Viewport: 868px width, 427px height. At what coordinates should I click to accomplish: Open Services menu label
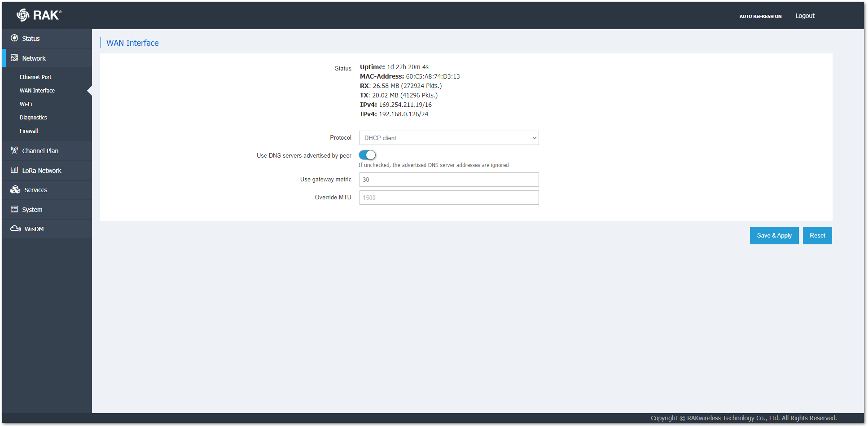coord(36,190)
